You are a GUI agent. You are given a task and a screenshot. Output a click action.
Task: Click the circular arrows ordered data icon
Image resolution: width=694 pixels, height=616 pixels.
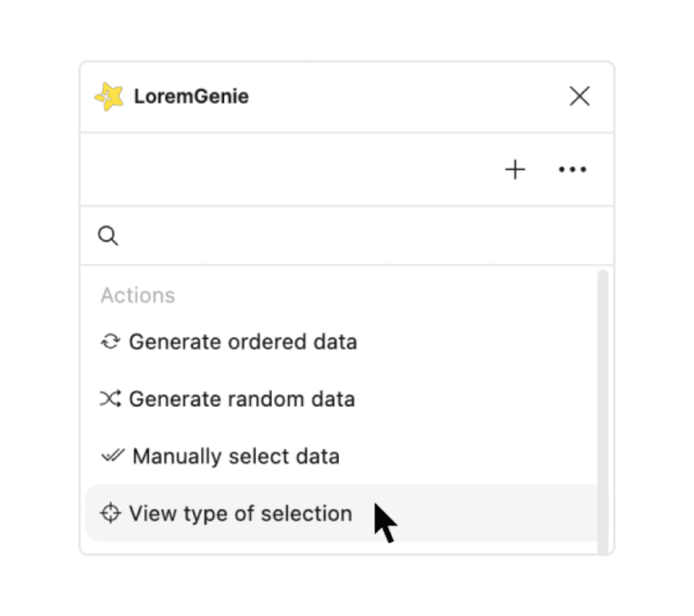[x=110, y=341]
